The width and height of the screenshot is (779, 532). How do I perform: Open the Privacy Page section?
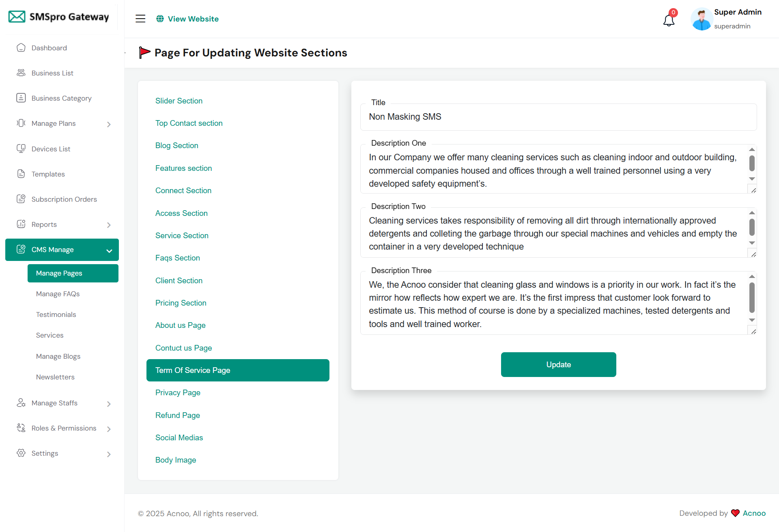(178, 393)
